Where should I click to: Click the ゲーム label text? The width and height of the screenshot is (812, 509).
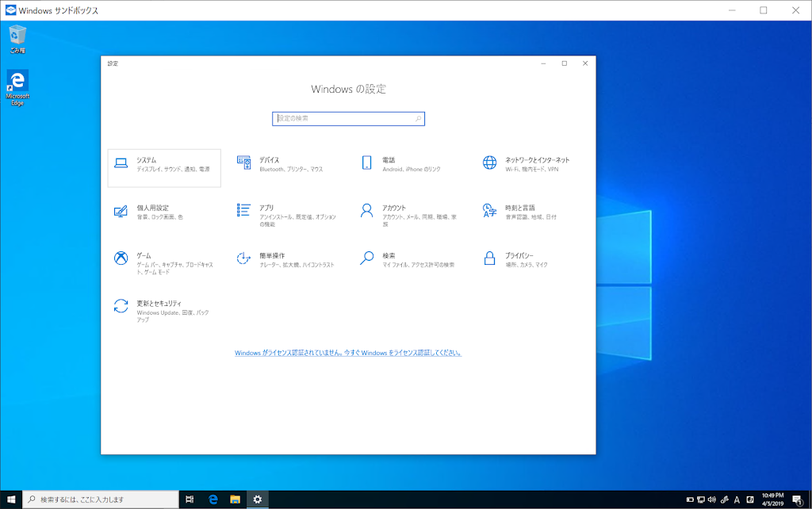[x=144, y=256]
